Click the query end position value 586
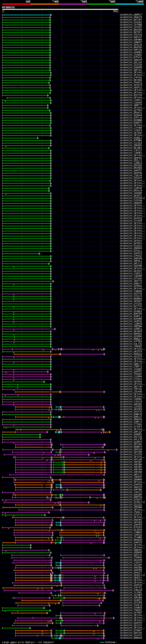Screen dimensions: 146x644 click(x=115, y=11)
